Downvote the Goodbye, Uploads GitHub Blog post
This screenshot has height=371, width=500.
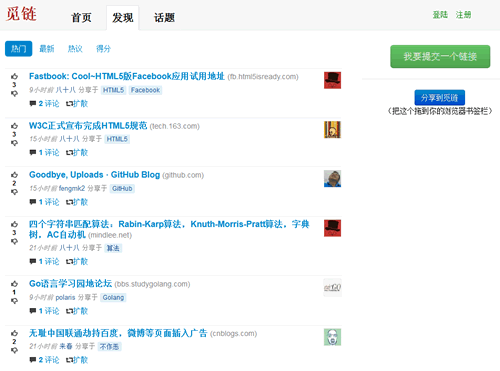coord(14,192)
